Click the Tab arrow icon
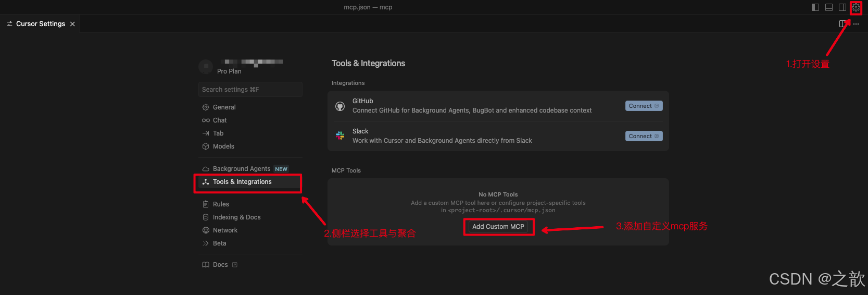Image resolution: width=868 pixels, height=295 pixels. pyautogui.click(x=206, y=133)
